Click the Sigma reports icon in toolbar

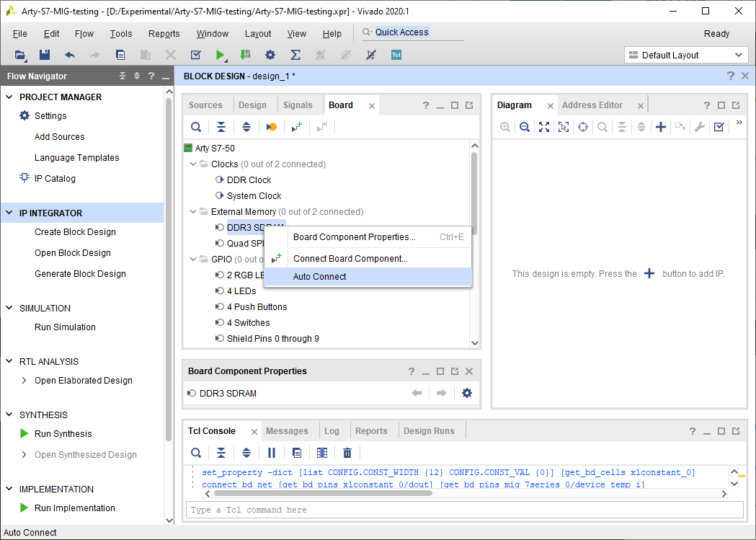pos(295,55)
